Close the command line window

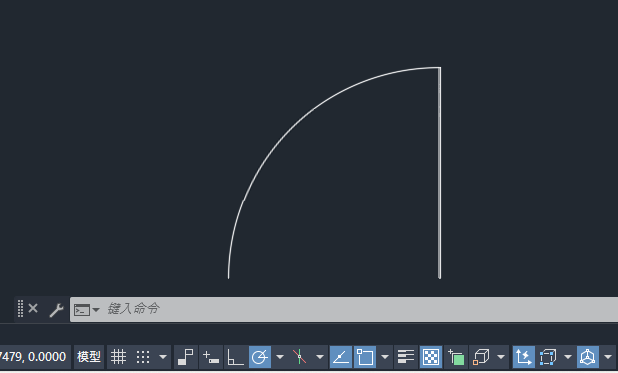click(33, 308)
